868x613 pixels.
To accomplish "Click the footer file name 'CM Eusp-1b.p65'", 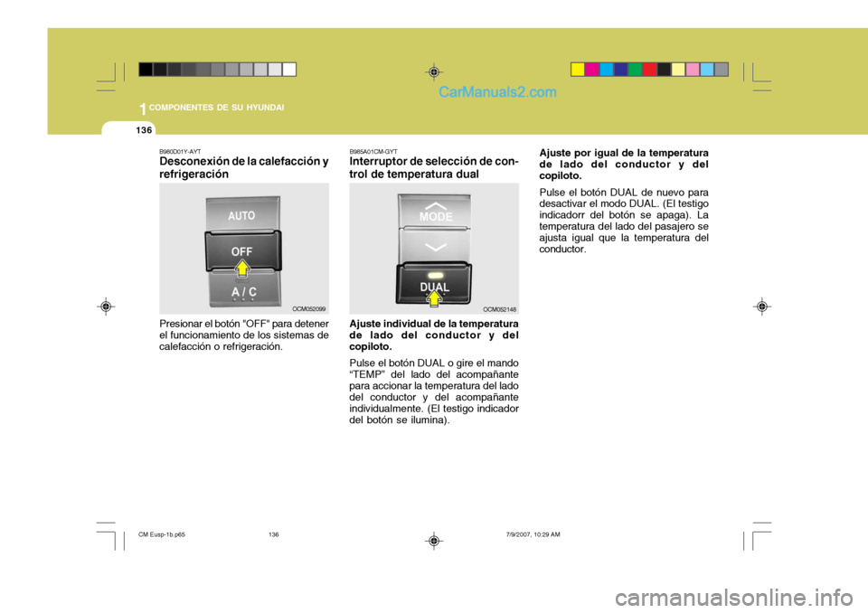I will click(162, 535).
